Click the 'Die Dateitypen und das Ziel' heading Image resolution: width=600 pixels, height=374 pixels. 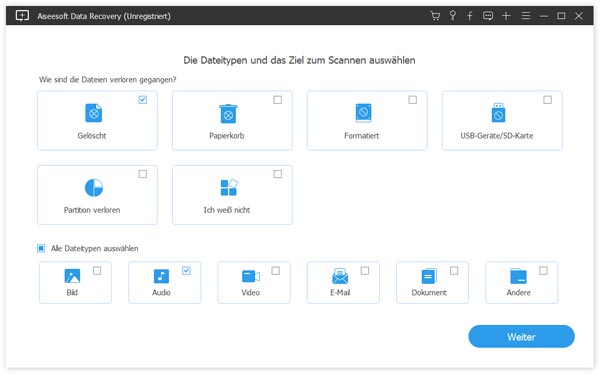(299, 60)
